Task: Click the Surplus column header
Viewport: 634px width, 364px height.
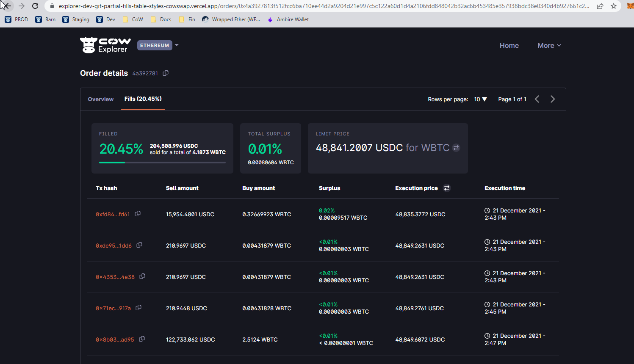Action: tap(329, 188)
